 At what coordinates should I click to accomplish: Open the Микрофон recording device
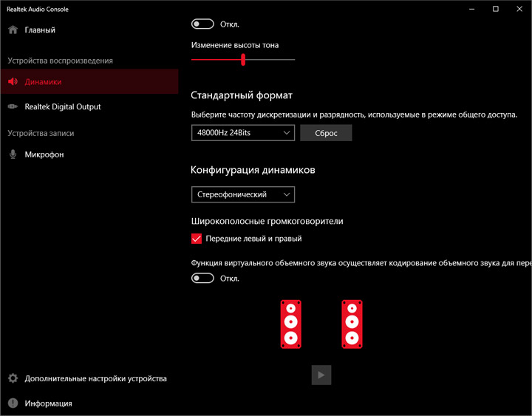pyautogui.click(x=89, y=154)
